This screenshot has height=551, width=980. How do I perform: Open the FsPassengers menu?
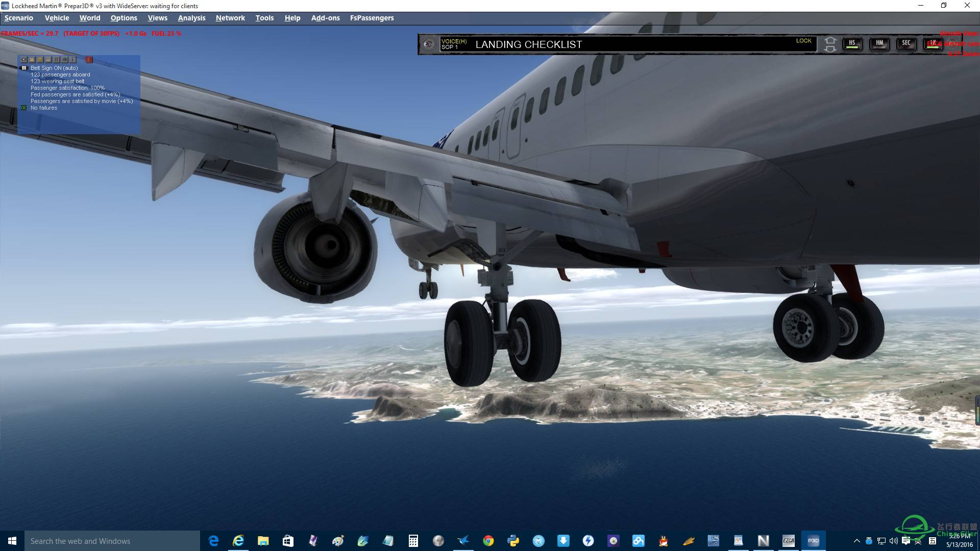coord(372,18)
